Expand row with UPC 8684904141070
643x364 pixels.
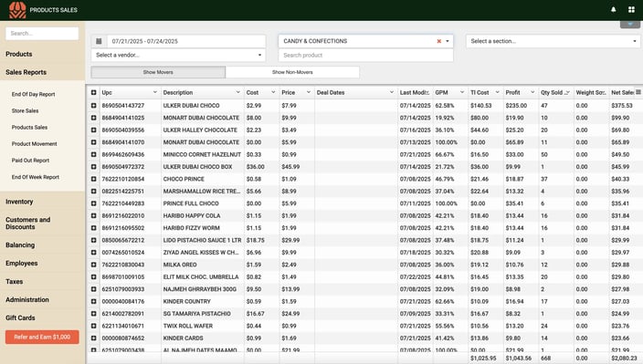93,142
